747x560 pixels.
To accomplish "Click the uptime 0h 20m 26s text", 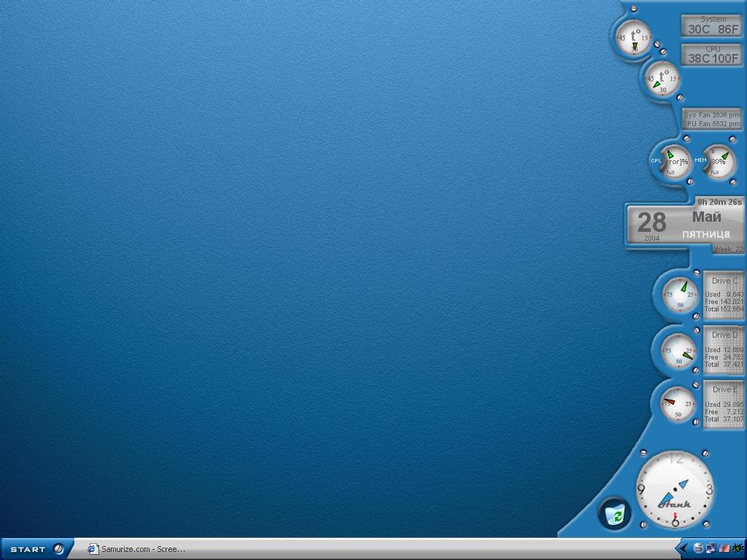I will pos(719,202).
